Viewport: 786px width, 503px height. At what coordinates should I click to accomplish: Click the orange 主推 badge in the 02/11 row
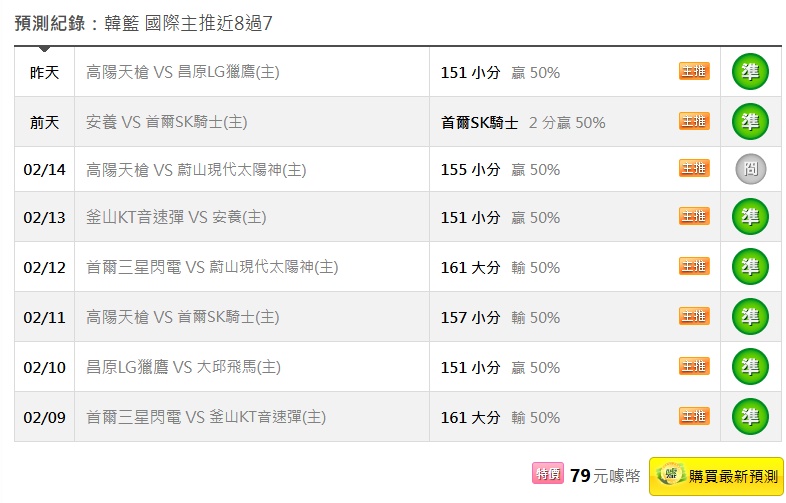coord(694,317)
